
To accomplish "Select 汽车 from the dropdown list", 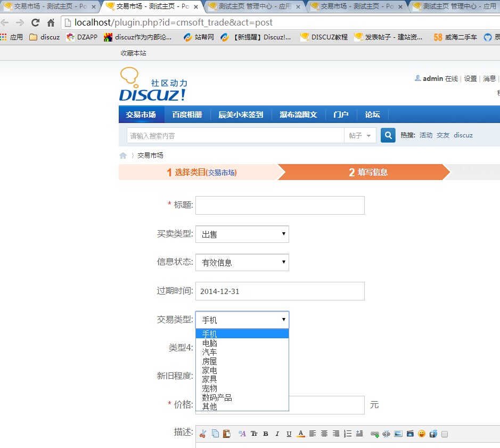I will [x=242, y=352].
